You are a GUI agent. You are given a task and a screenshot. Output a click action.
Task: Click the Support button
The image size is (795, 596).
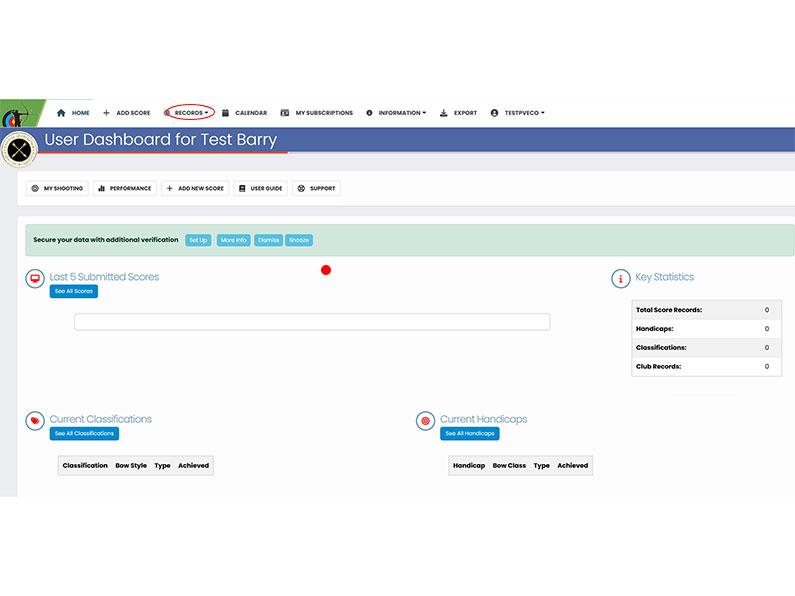pos(316,188)
